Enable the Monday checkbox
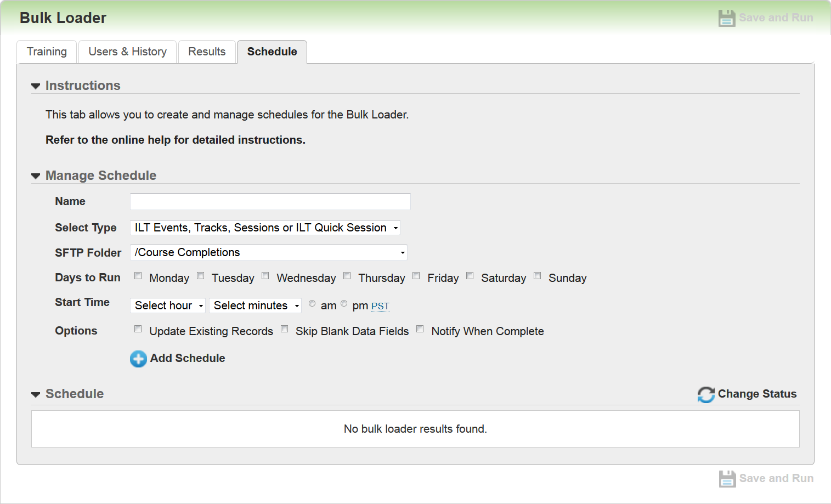 (x=138, y=276)
